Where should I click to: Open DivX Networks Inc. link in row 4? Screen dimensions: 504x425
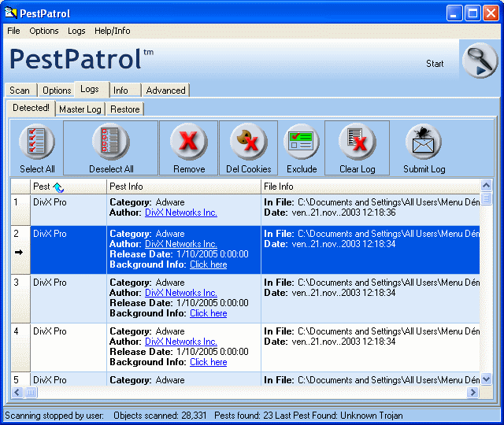click(181, 342)
